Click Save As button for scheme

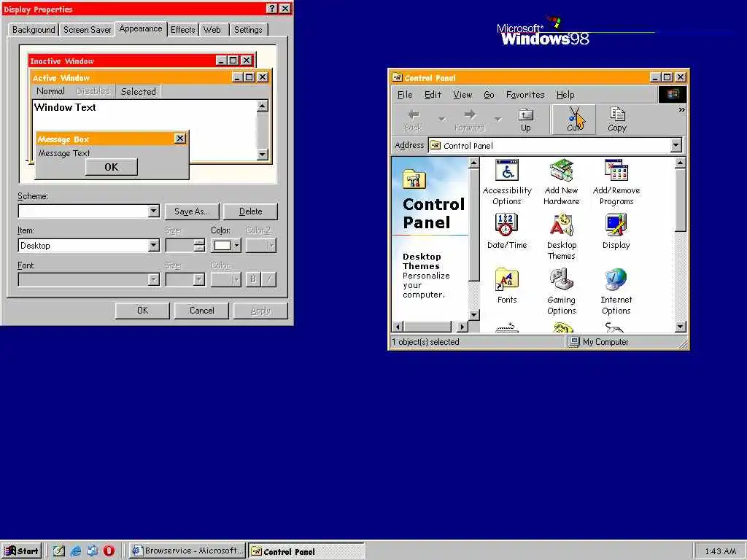pyautogui.click(x=192, y=211)
